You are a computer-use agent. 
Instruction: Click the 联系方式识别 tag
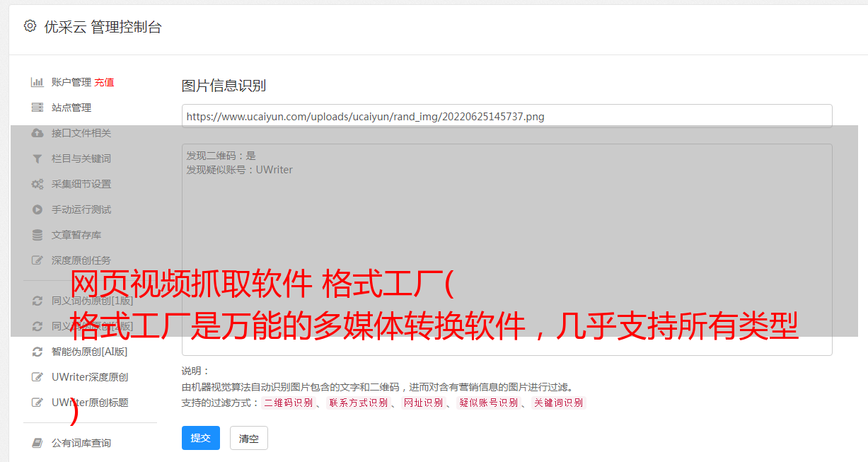pyautogui.click(x=358, y=403)
